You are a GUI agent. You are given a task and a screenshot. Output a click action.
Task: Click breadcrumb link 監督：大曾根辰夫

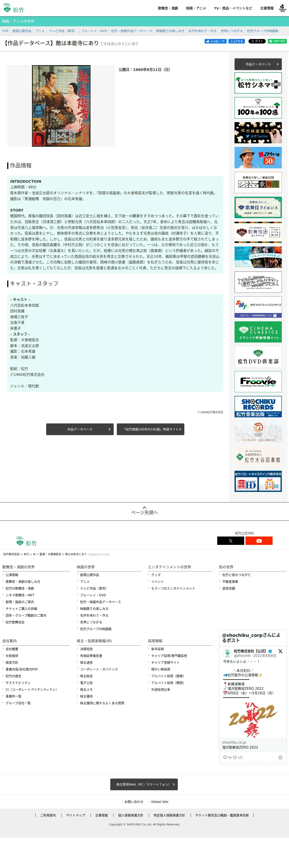50,554
